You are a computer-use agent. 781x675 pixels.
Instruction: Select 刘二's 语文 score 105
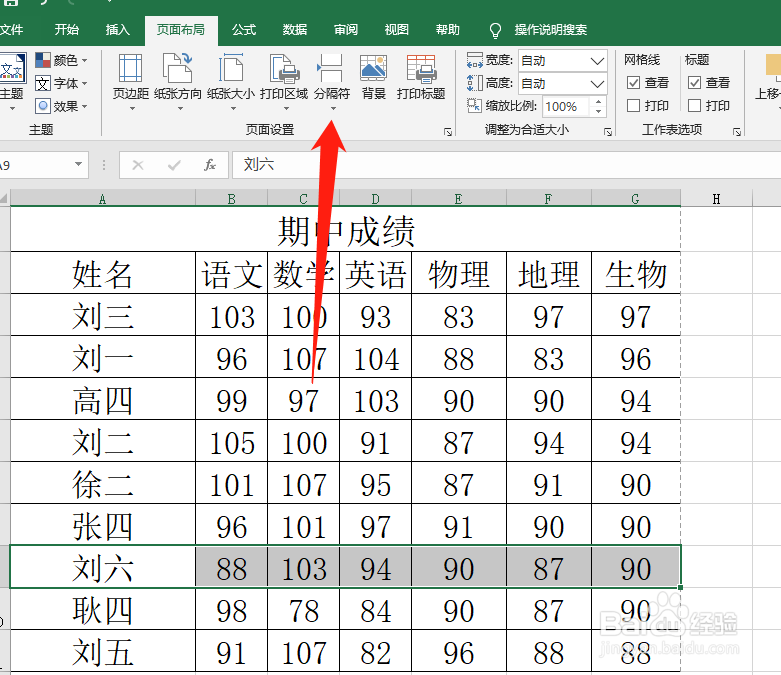tap(232, 441)
